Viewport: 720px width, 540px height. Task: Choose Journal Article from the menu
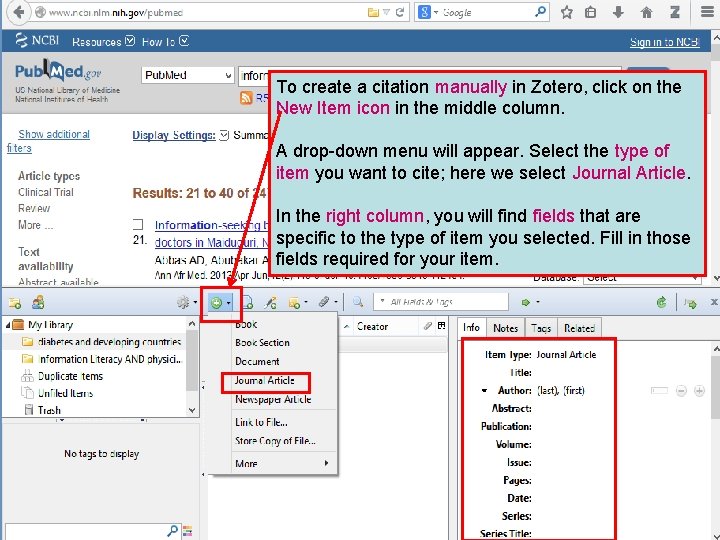click(x=264, y=381)
